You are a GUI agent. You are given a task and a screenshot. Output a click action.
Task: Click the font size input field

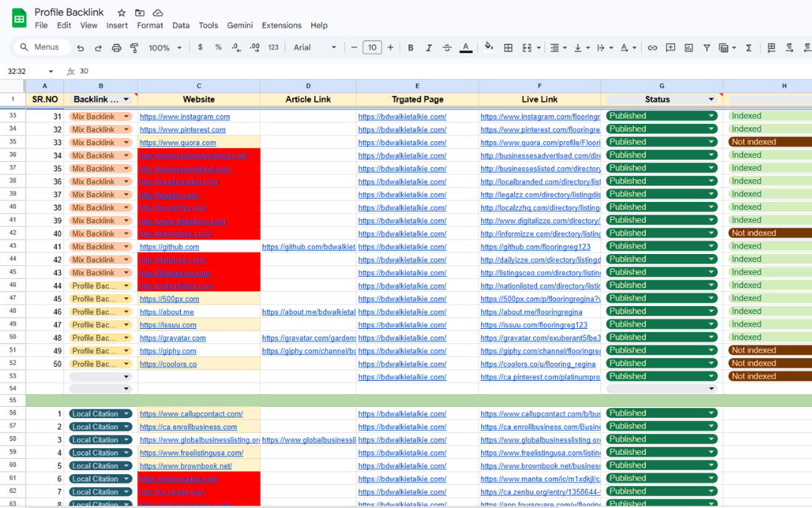372,48
